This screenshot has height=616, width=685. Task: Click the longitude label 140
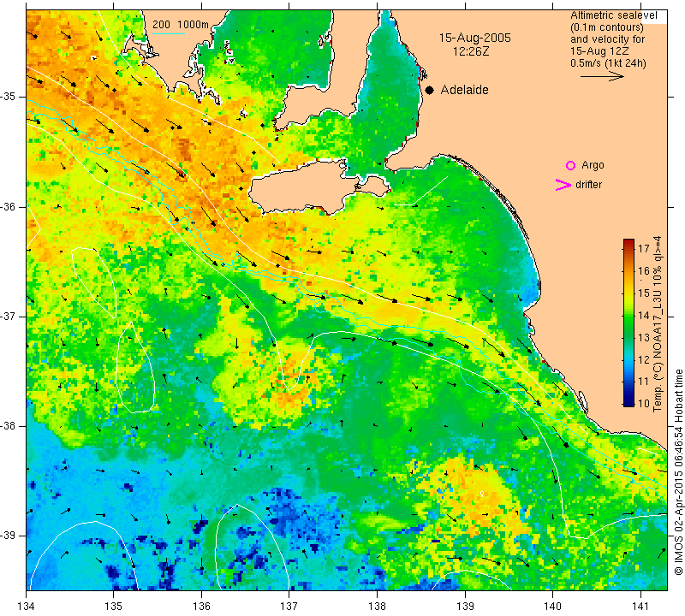(552, 606)
